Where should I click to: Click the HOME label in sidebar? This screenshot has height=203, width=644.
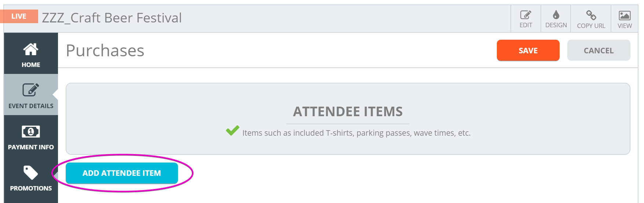click(x=31, y=65)
